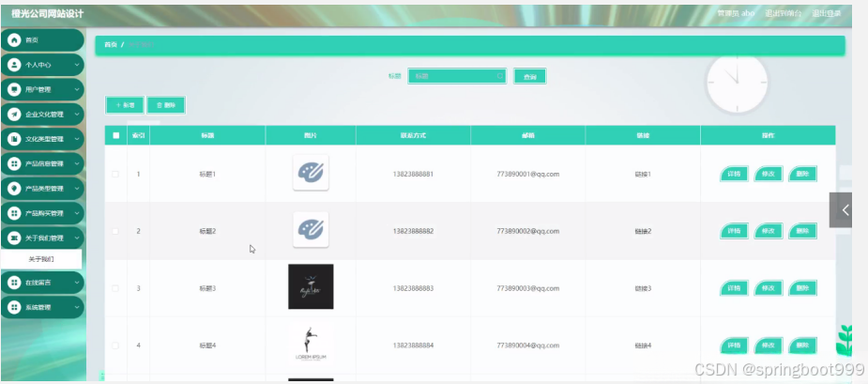Click 删除 in row 标题2

802,231
